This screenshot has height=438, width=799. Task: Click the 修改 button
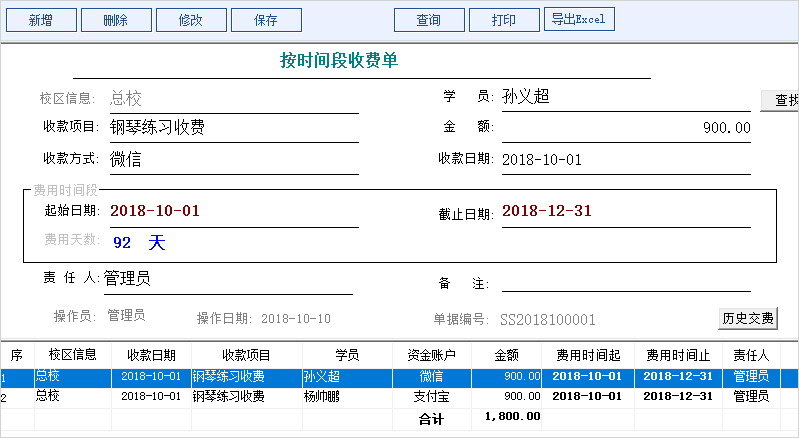(x=191, y=20)
